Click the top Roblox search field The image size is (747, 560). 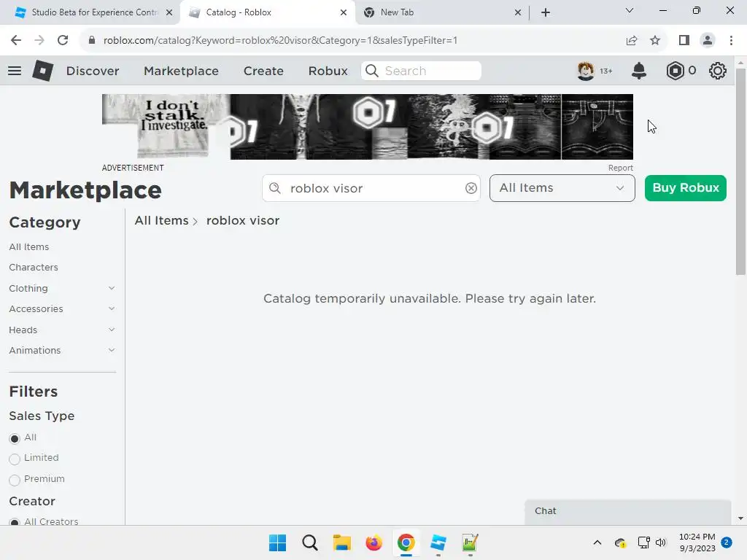[x=421, y=71]
